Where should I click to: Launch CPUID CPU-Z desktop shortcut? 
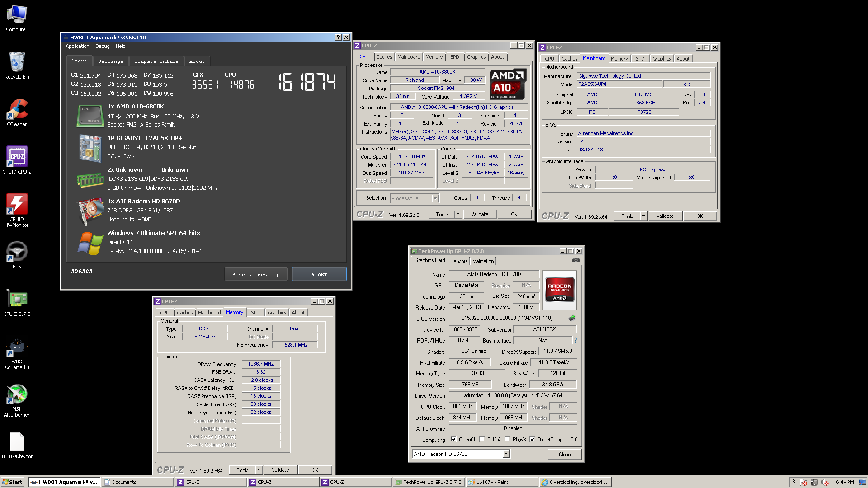pos(17,160)
